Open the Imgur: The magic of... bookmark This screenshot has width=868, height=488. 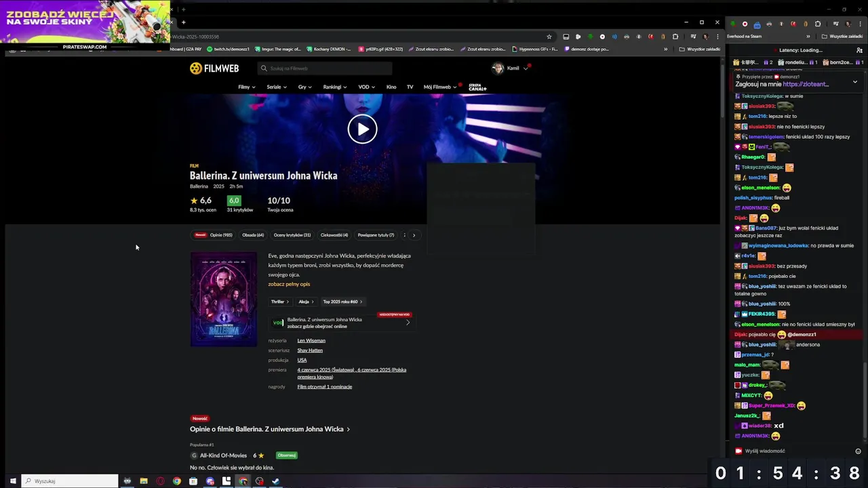(x=277, y=49)
